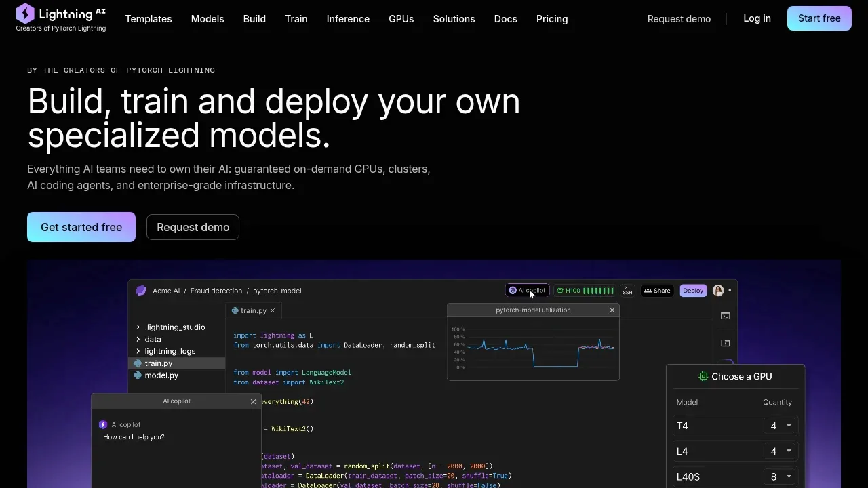
Task: Click the 'import lightning as L' code line
Action: (273, 335)
